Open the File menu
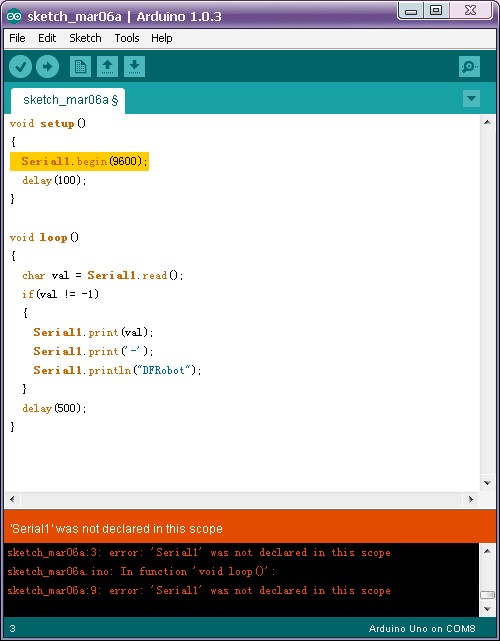This screenshot has width=500, height=641. point(17,38)
